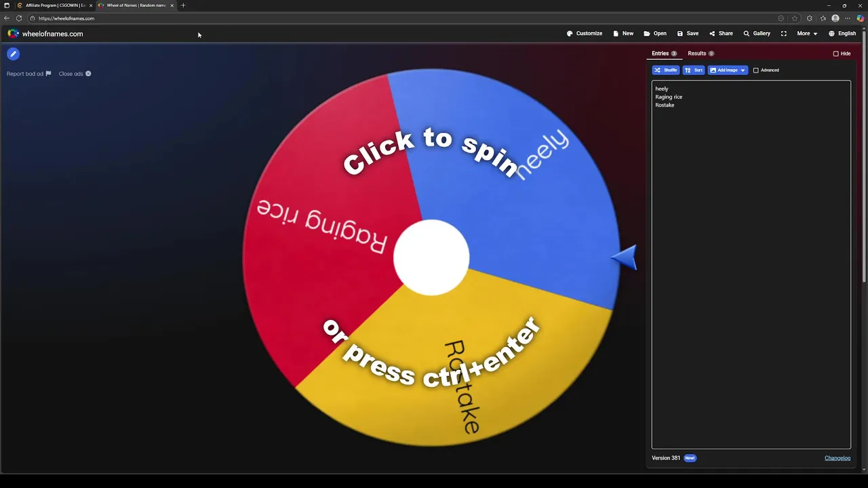868x488 pixels.
Task: Open browser extensions icon
Action: [x=809, y=18]
